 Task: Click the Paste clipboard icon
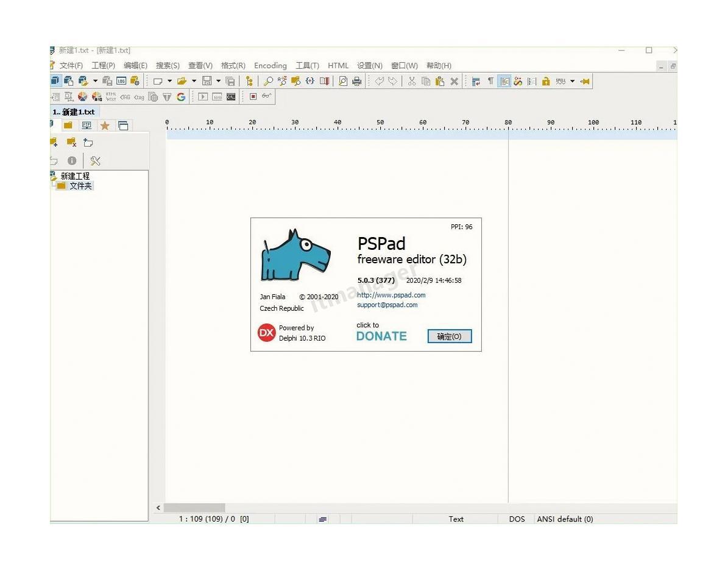tap(440, 81)
